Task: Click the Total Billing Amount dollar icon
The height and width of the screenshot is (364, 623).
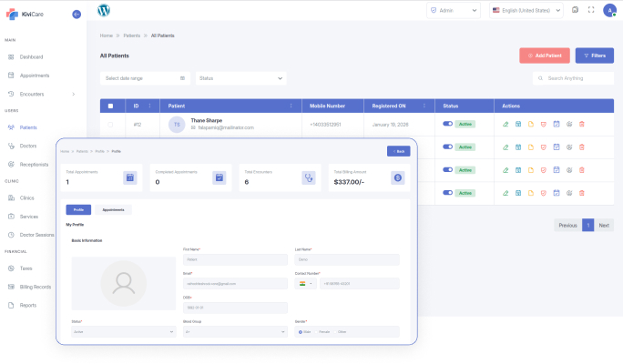Action: click(398, 177)
